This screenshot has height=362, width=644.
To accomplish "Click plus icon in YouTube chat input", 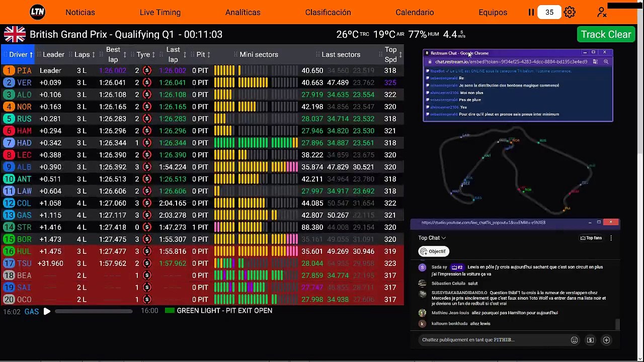I will (606, 340).
